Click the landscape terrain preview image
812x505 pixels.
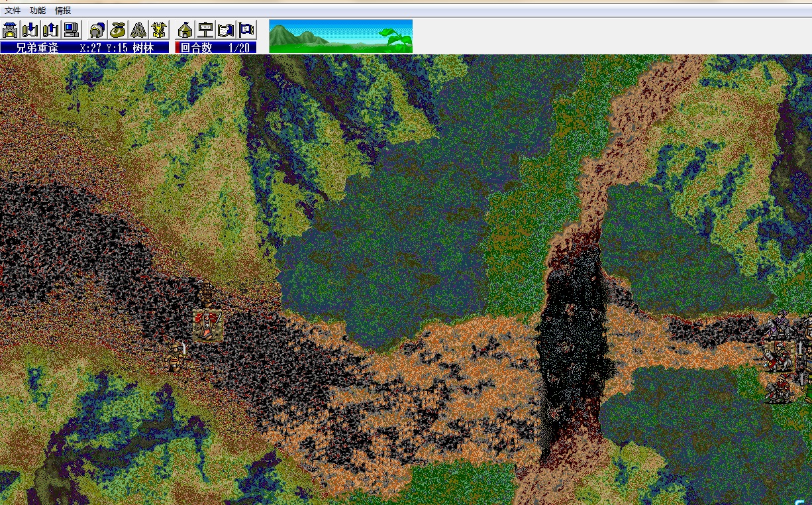(340, 36)
